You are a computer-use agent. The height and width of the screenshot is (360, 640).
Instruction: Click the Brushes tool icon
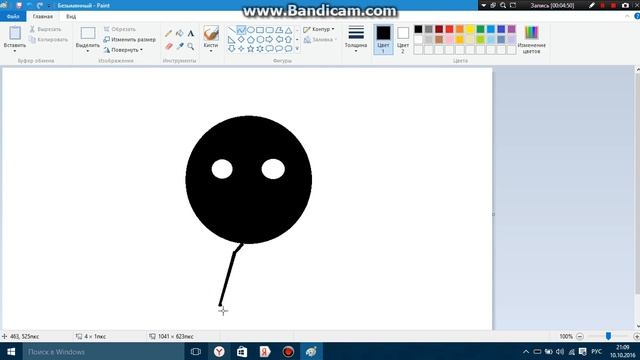click(x=211, y=33)
